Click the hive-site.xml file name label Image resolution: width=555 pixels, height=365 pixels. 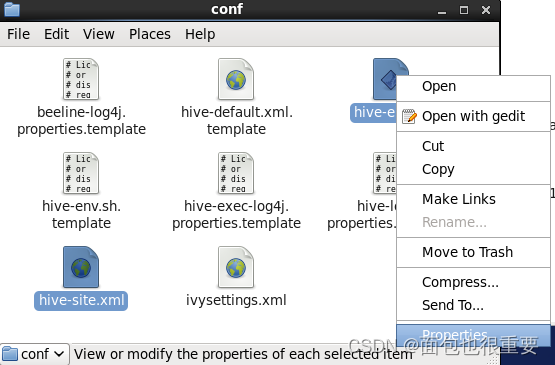coord(81,300)
